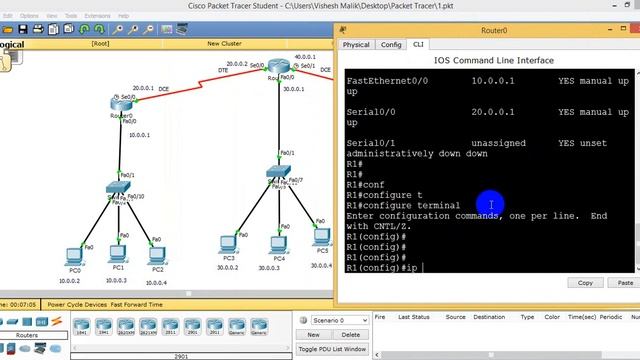Image resolution: width=640 pixels, height=360 pixels.
Task: Open the Drawing Palette icon
Action: (x=167, y=29)
